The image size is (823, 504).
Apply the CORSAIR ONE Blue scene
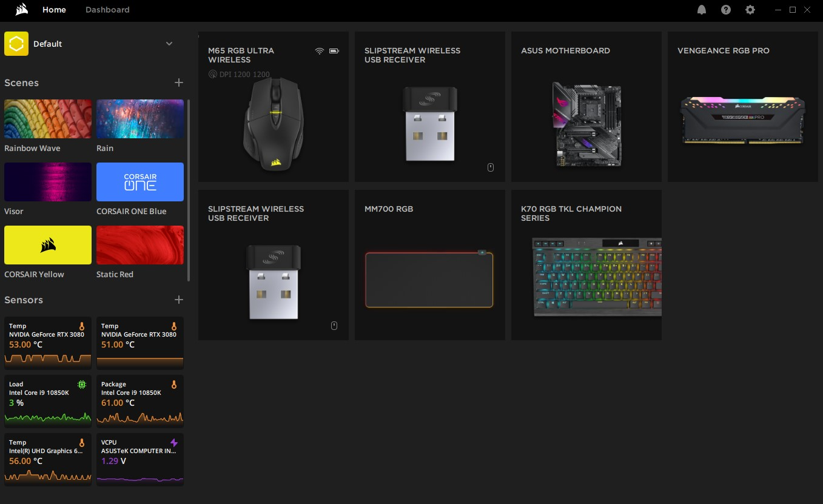coord(140,182)
